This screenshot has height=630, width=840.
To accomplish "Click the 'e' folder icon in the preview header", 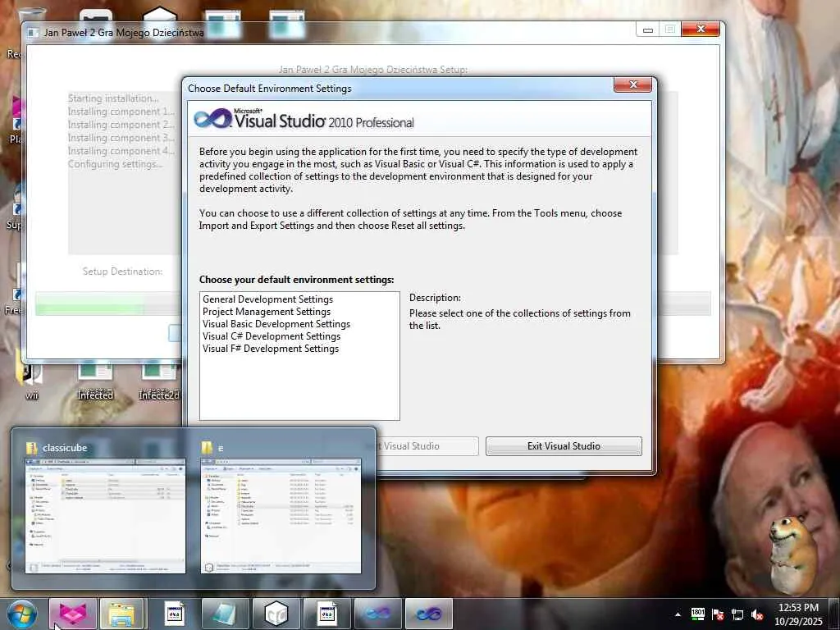I will [207, 447].
